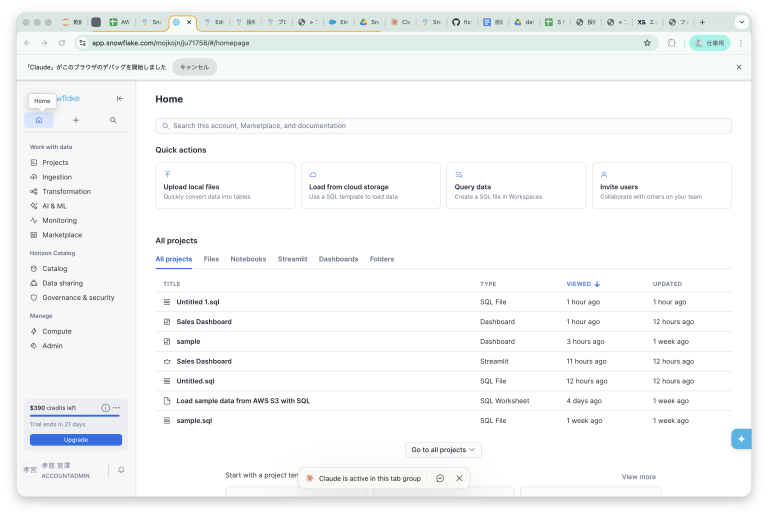Open notifications bell icon

click(121, 469)
